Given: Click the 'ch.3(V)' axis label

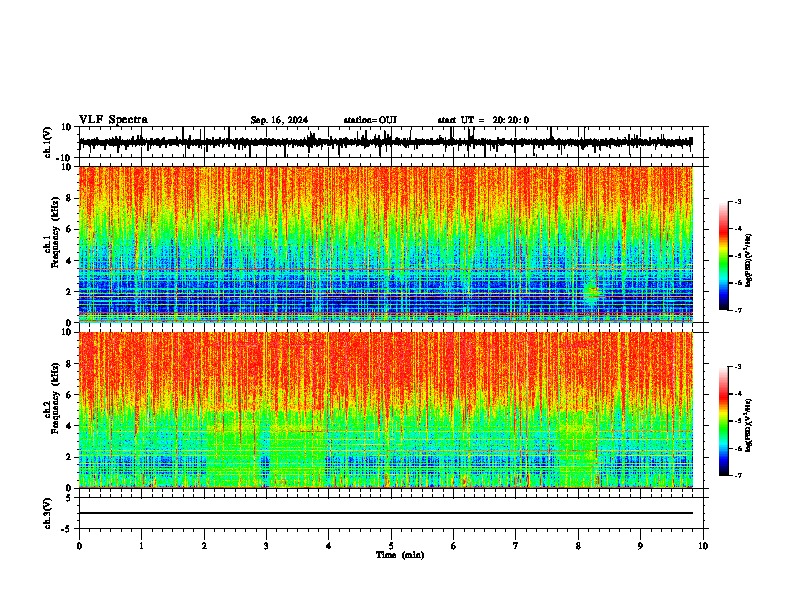Looking at the screenshot, I should (x=48, y=514).
